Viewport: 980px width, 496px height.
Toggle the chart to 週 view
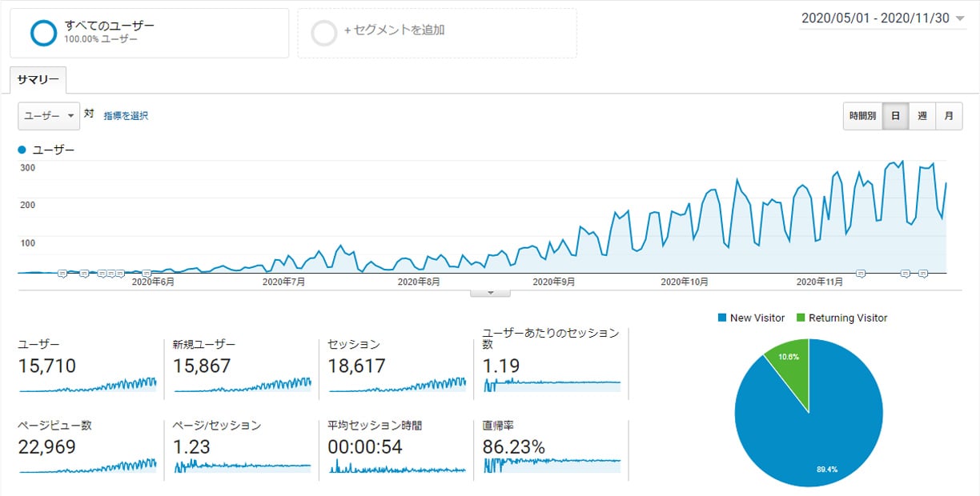point(922,115)
